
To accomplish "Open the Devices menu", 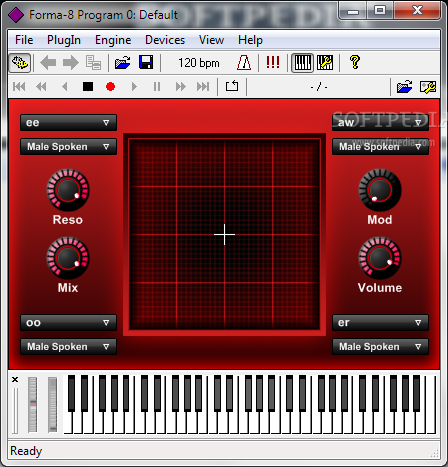I will pyautogui.click(x=165, y=40).
